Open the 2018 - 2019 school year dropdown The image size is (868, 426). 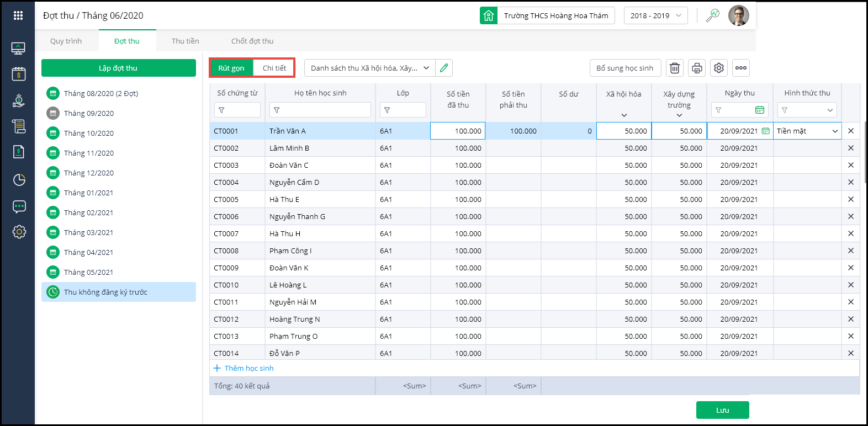655,15
